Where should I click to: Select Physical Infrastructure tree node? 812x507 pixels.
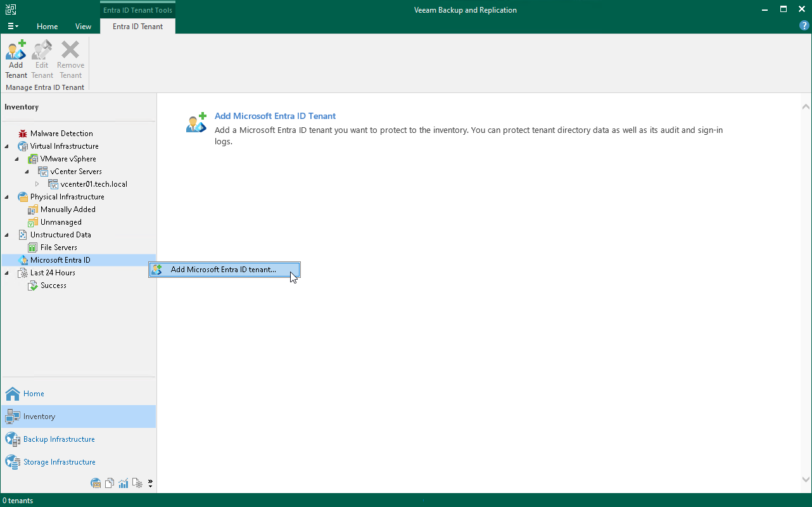coord(67,197)
